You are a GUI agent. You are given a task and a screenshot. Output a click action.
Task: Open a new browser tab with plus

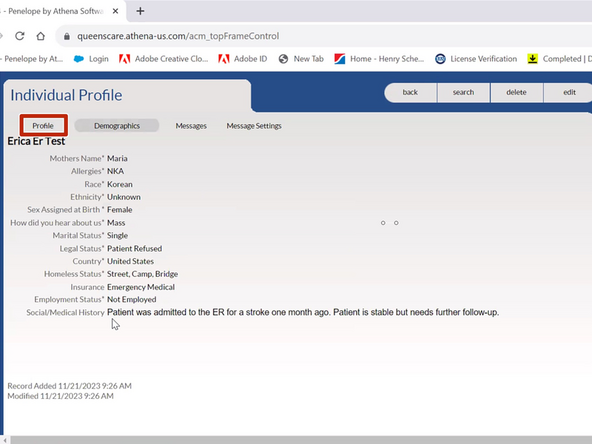tap(140, 11)
